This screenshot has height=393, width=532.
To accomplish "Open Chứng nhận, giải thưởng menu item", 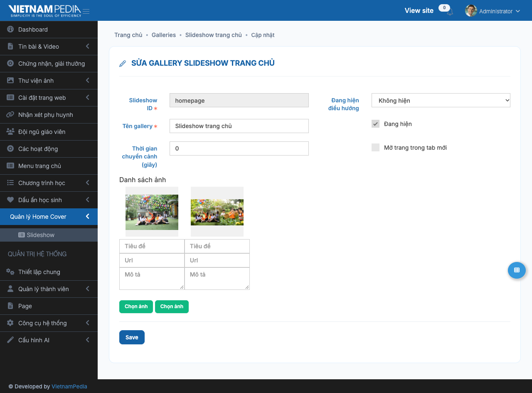I will 49,64.
